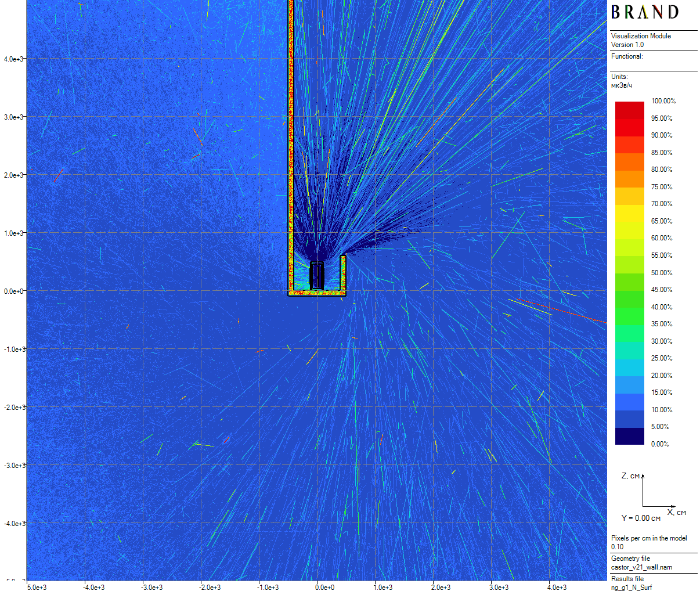Click the castor_v21_wall.nam geometry file name

click(x=641, y=567)
